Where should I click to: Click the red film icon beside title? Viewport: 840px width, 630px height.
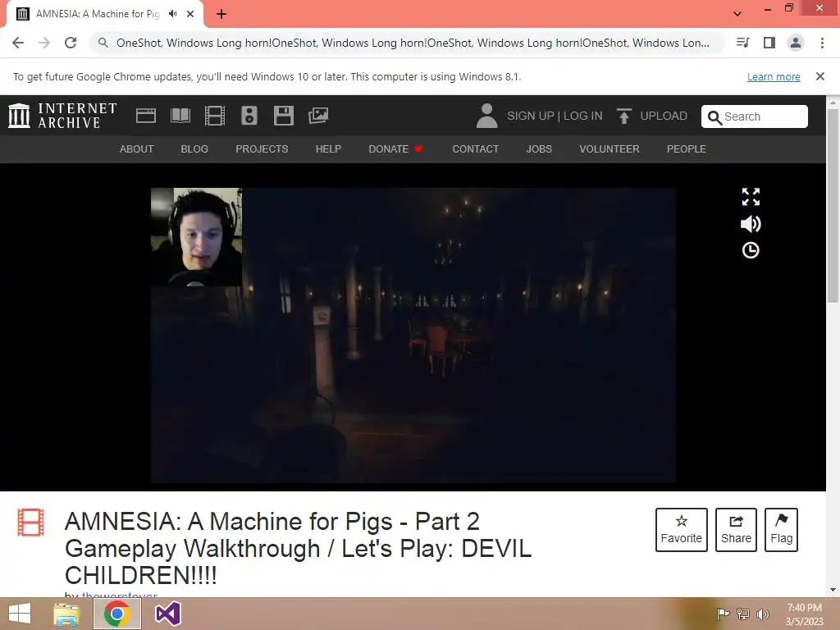pyautogui.click(x=30, y=523)
